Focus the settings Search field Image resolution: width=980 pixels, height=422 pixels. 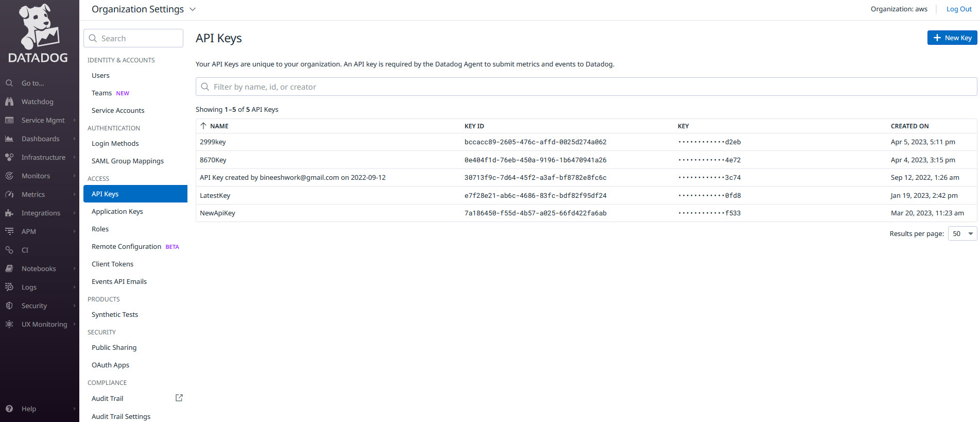133,38
